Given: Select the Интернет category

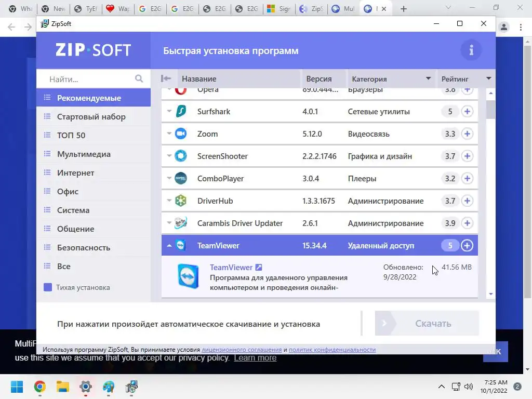Looking at the screenshot, I should (x=94, y=172).
